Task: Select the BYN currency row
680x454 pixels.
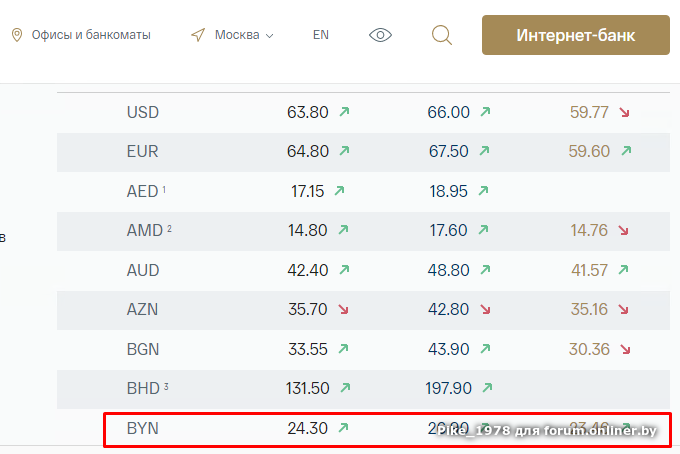Action: 143,428
